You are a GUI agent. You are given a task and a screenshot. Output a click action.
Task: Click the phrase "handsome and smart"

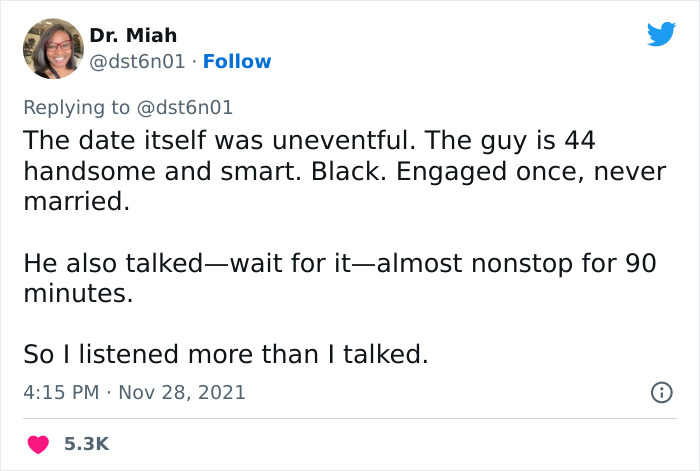pyautogui.click(x=149, y=171)
